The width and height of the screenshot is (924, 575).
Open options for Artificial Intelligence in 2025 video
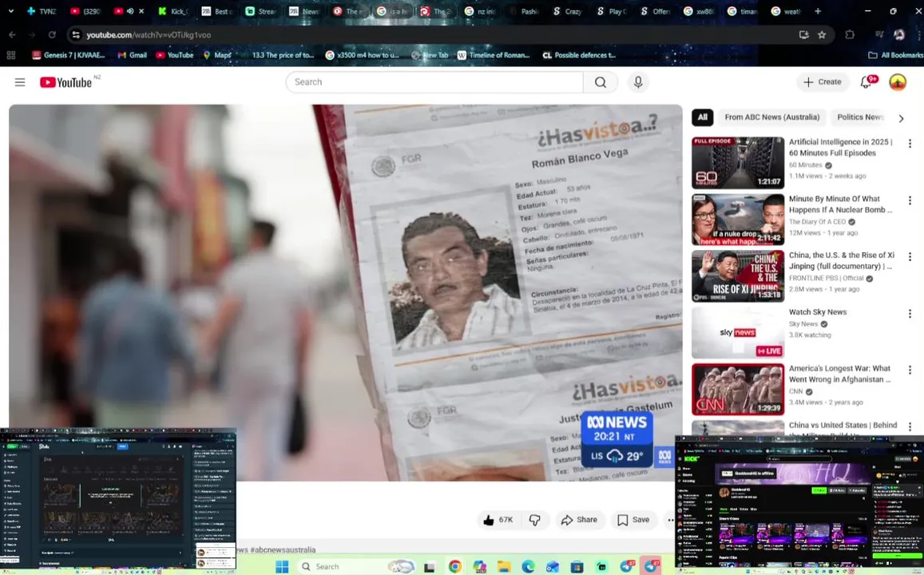pyautogui.click(x=910, y=144)
